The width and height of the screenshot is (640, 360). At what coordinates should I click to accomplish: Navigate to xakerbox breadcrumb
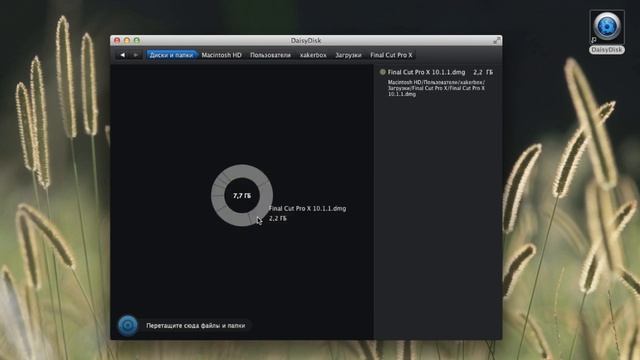pyautogui.click(x=313, y=55)
